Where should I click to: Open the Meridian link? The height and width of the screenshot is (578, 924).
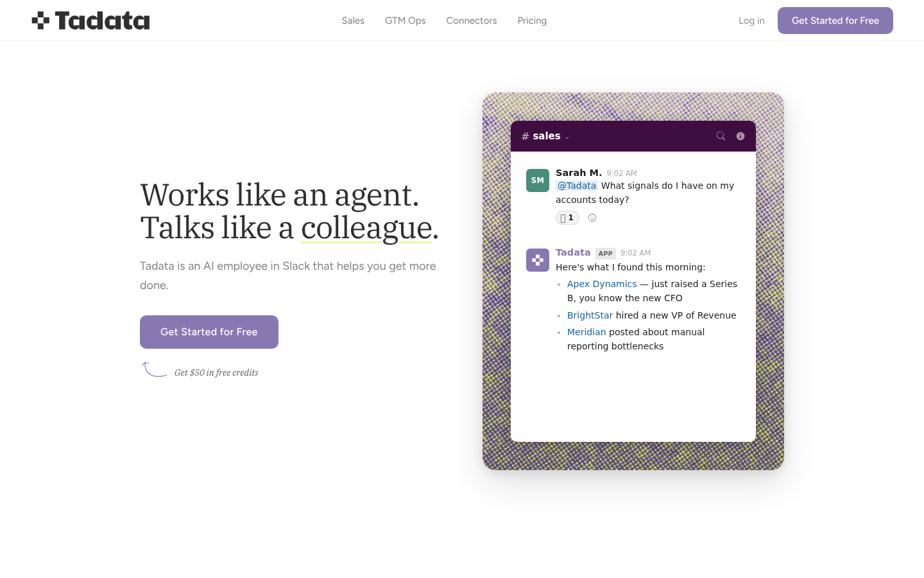coord(586,332)
